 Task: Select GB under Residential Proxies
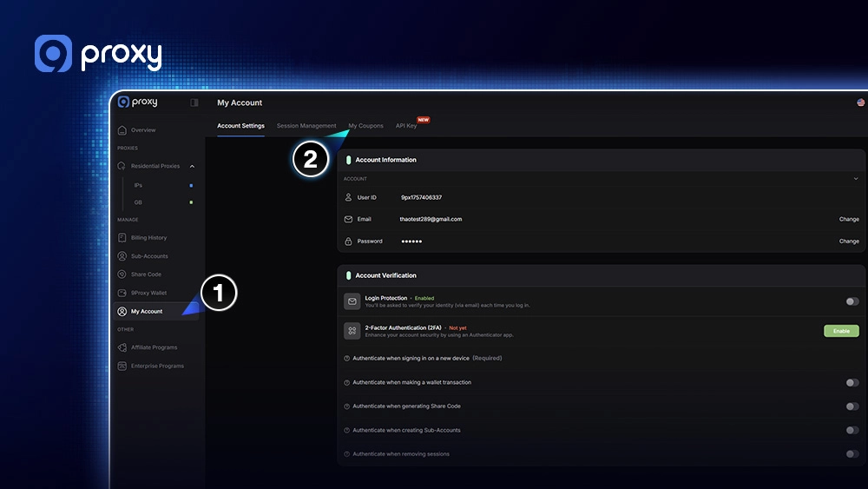pyautogui.click(x=138, y=202)
